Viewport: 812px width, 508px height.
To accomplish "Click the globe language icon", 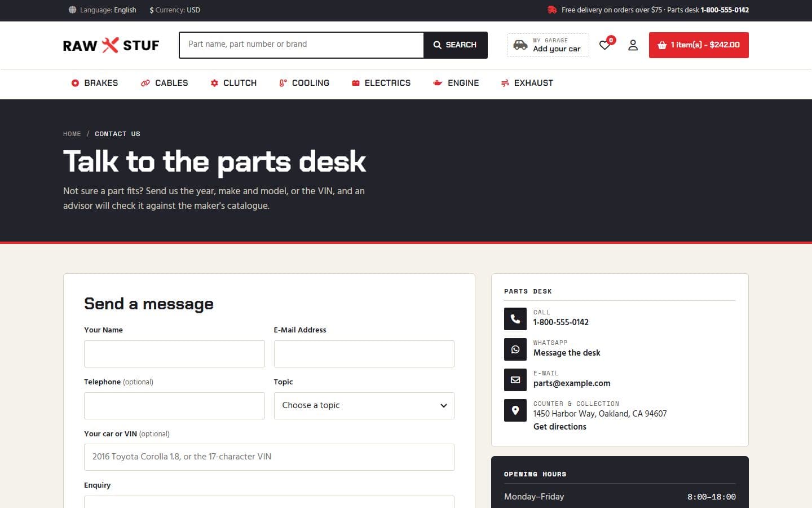I will [72, 10].
